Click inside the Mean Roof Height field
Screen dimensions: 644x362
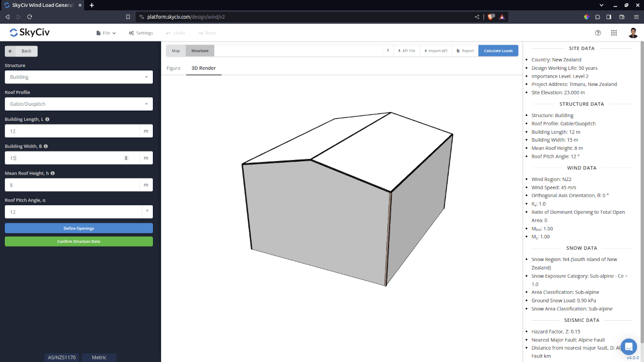click(70, 184)
